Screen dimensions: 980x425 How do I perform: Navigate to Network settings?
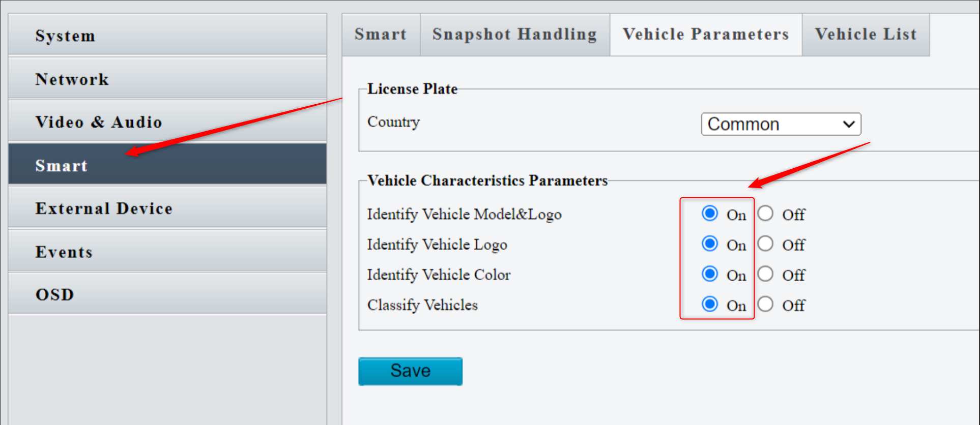pyautogui.click(x=72, y=79)
